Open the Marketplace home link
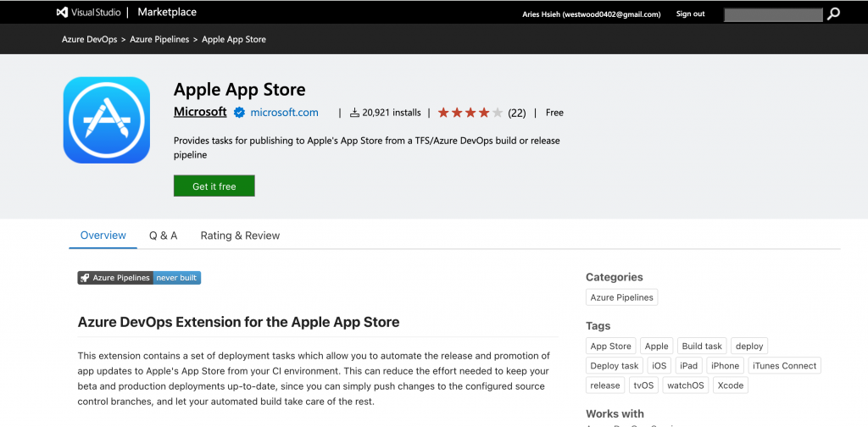Viewport: 868px width, 427px height. pyautogui.click(x=167, y=12)
